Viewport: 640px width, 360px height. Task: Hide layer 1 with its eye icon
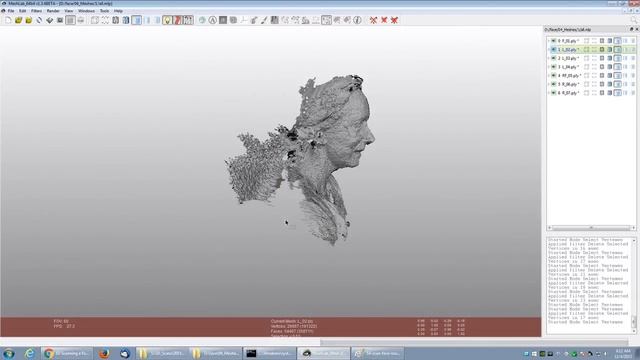tap(553, 49)
